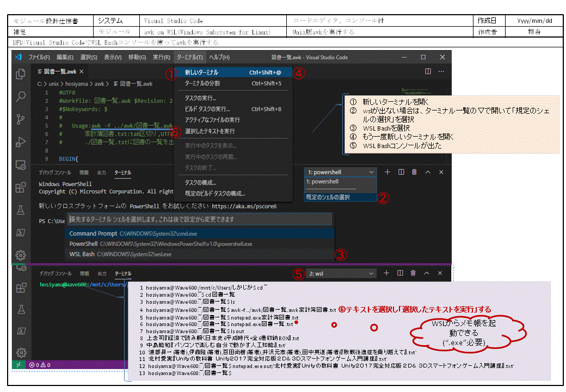566x392 pixels.
Task: Select WSL Bash in the shell picker
Action: pos(200,254)
